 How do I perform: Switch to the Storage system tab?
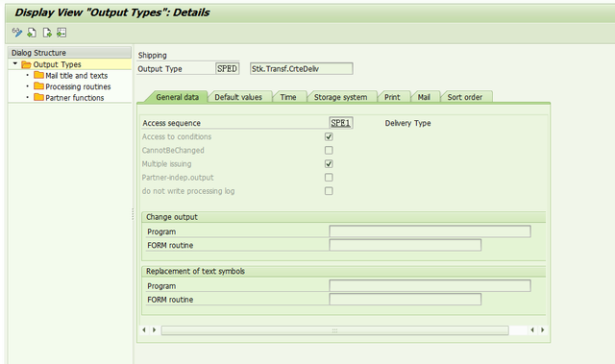(x=340, y=97)
